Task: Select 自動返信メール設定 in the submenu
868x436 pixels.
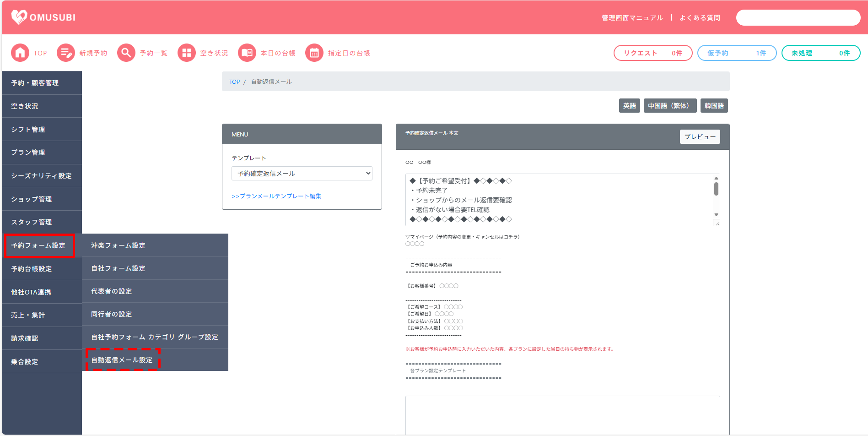Action: pos(122,360)
